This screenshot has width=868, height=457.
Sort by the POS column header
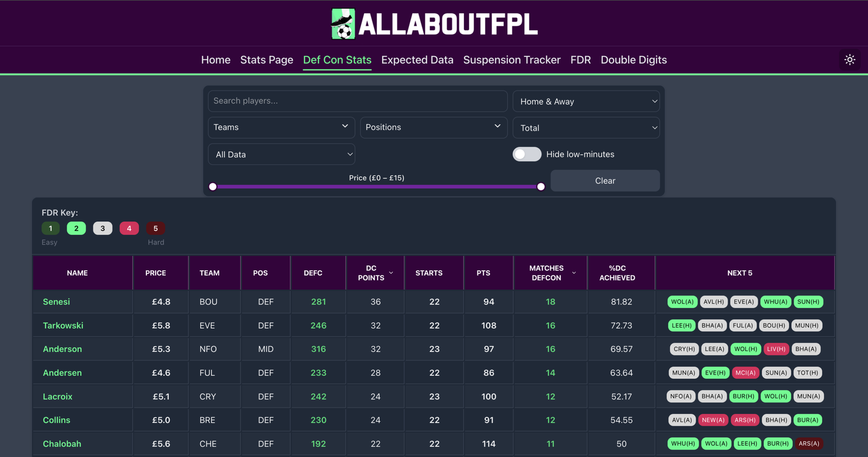coord(266,273)
